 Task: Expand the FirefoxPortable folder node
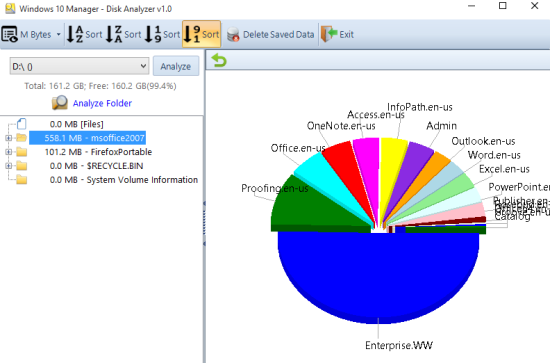[8, 152]
